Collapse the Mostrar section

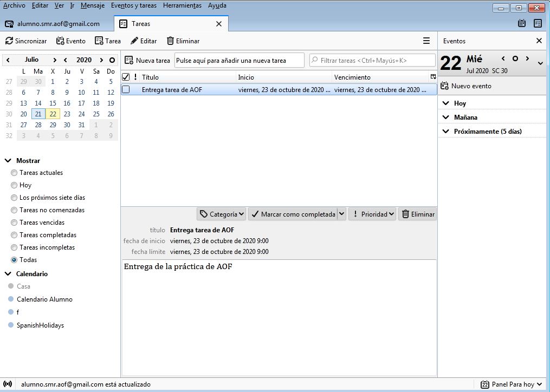(x=8, y=161)
